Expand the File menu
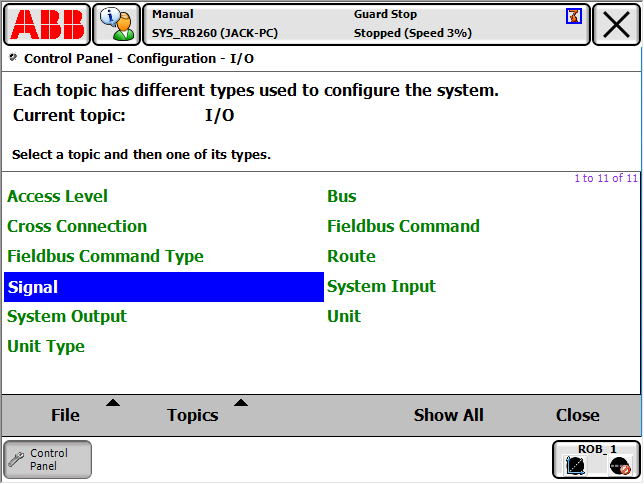This screenshot has width=644, height=484. click(x=66, y=415)
